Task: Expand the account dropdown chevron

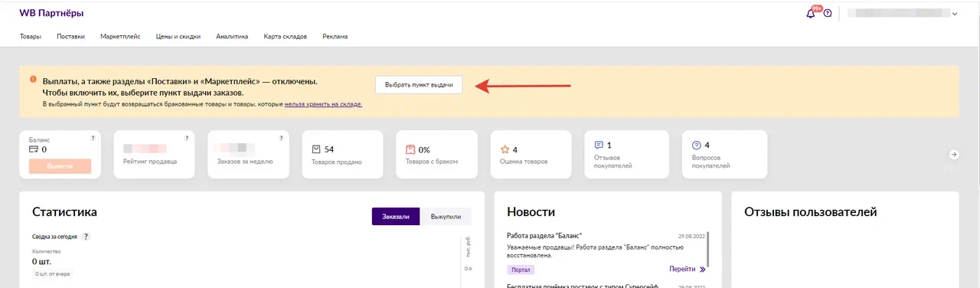Action: (955, 14)
